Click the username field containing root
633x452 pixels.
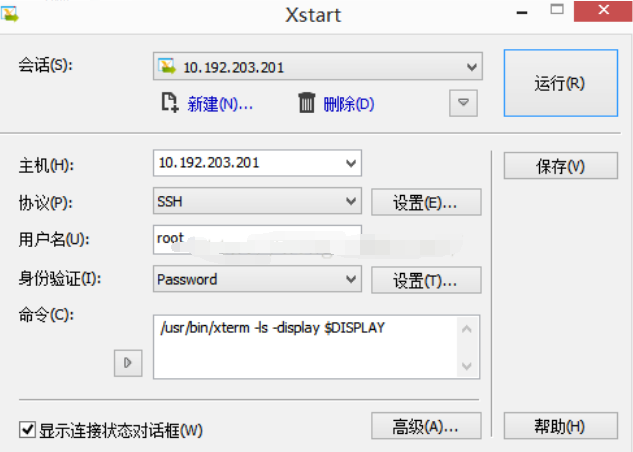[x=257, y=240]
